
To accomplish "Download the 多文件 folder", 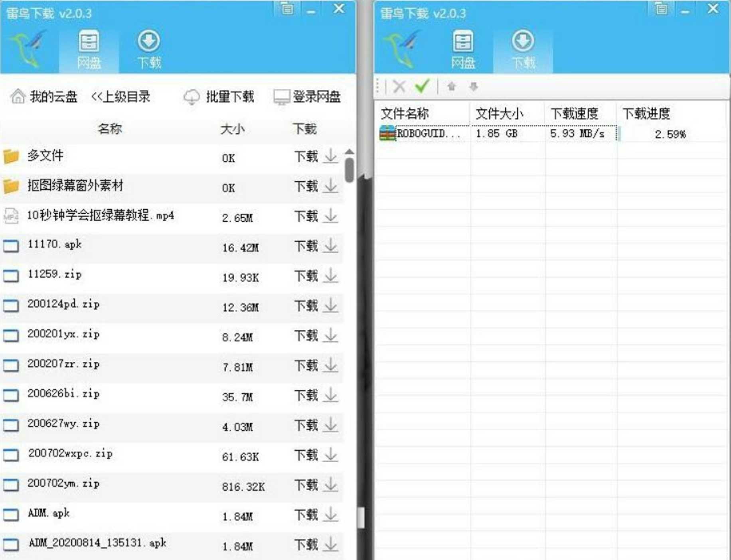I will pos(316,156).
